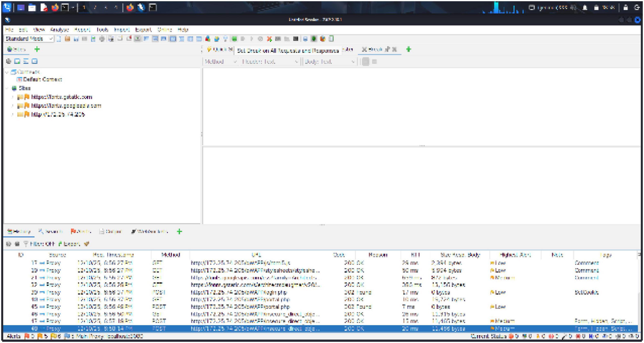Click the Export button in History toolbar

click(69, 244)
